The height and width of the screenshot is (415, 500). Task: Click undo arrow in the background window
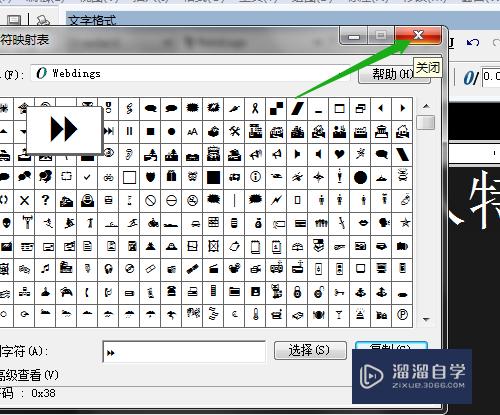(x=473, y=43)
